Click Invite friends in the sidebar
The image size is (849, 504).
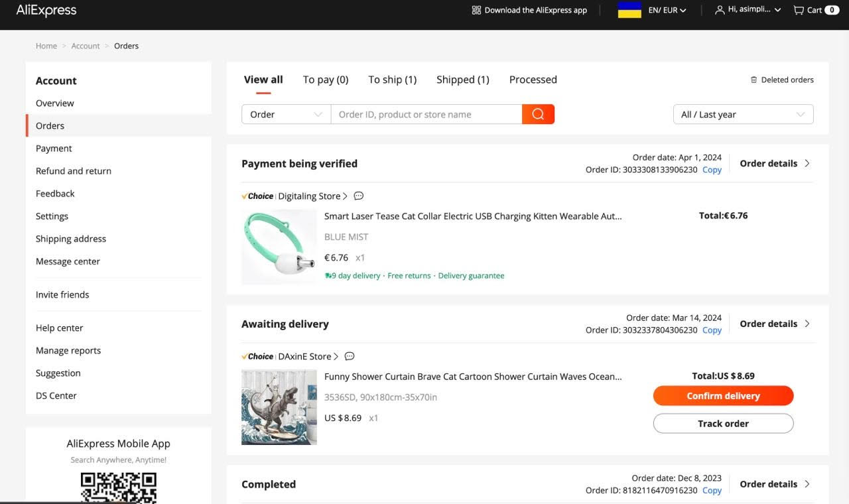pos(62,294)
